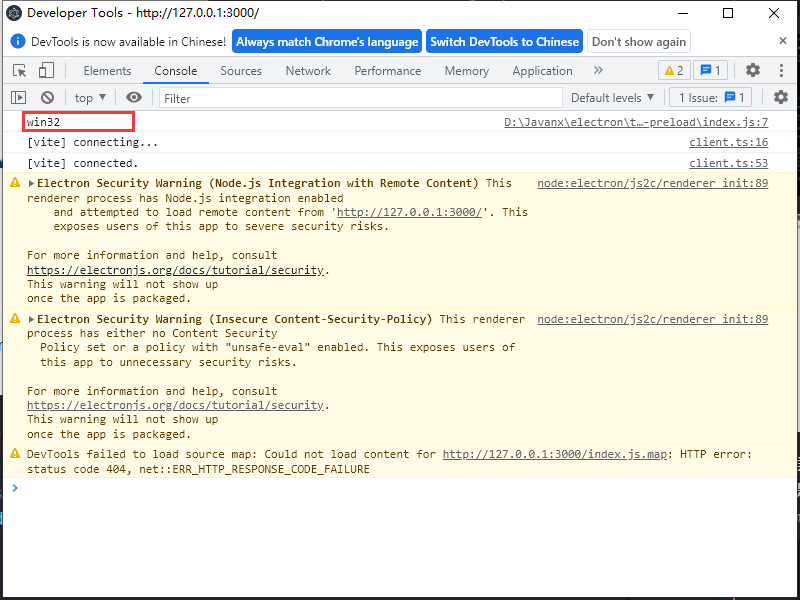This screenshot has width=800, height=600.
Task: Click the Electron icon in the title bar
Action: (14, 13)
